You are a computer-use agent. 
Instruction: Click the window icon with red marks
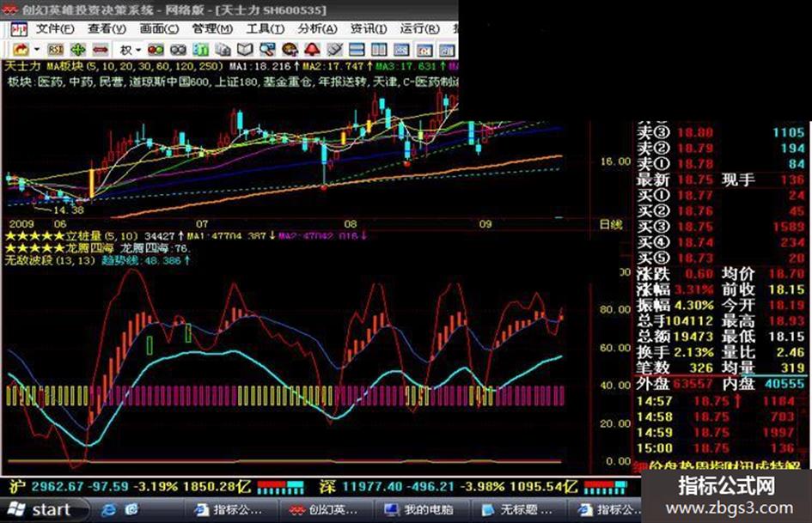coord(424,50)
